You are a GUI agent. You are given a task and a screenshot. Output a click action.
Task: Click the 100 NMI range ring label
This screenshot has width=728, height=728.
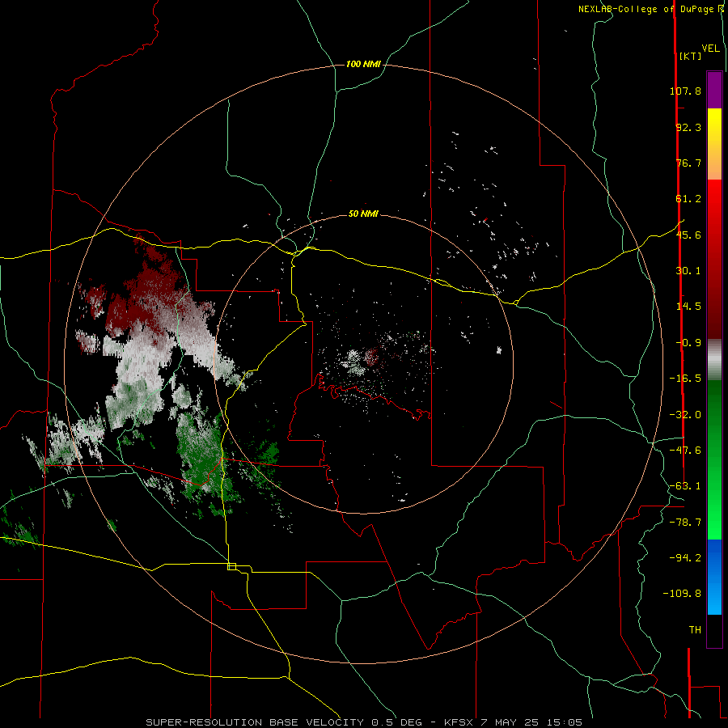(363, 64)
